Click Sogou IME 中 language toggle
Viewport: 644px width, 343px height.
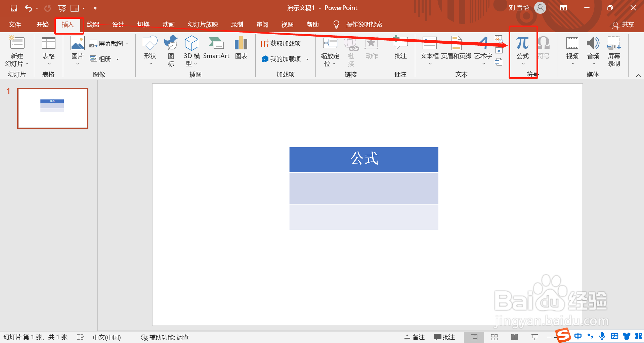pos(578,336)
